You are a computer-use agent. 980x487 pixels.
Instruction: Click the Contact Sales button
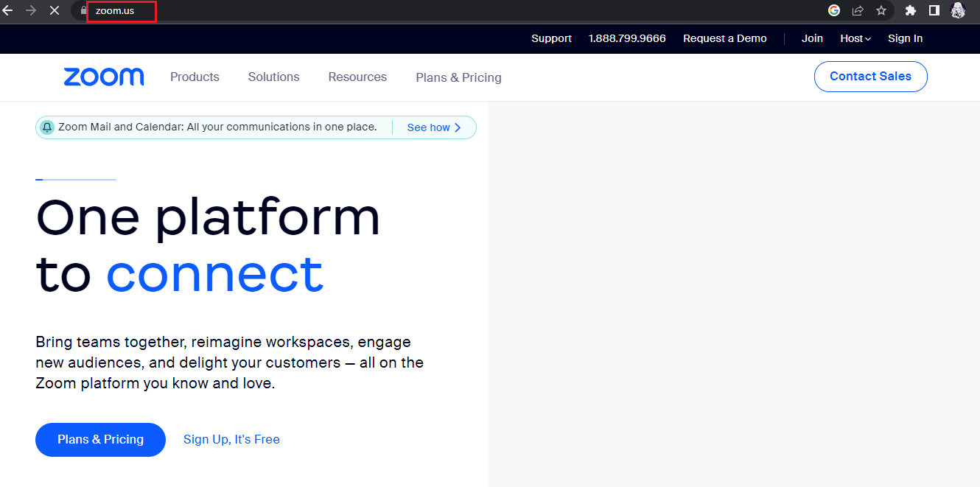pos(870,77)
